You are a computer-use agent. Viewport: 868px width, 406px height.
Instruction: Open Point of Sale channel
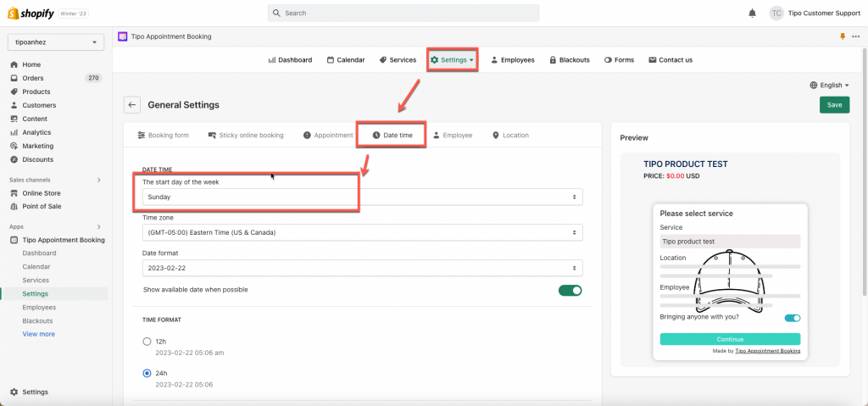click(x=42, y=207)
